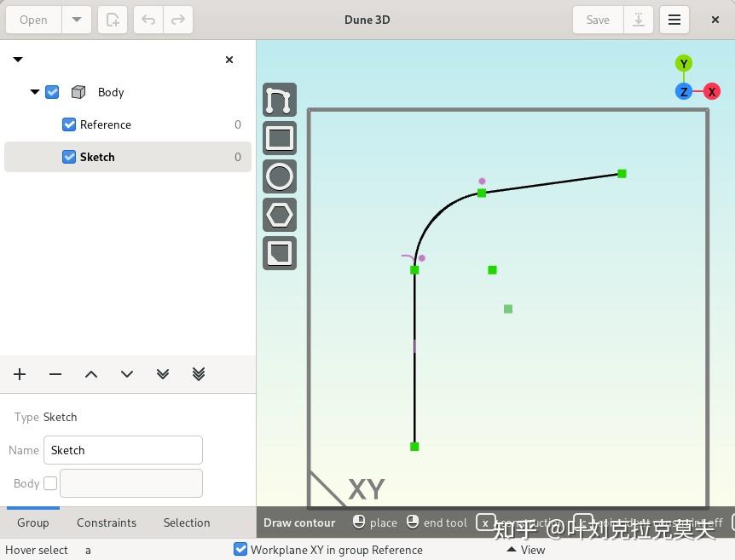Screen dimensions: 735x560
Task: Select the circle drawing tool
Action: tap(279, 176)
